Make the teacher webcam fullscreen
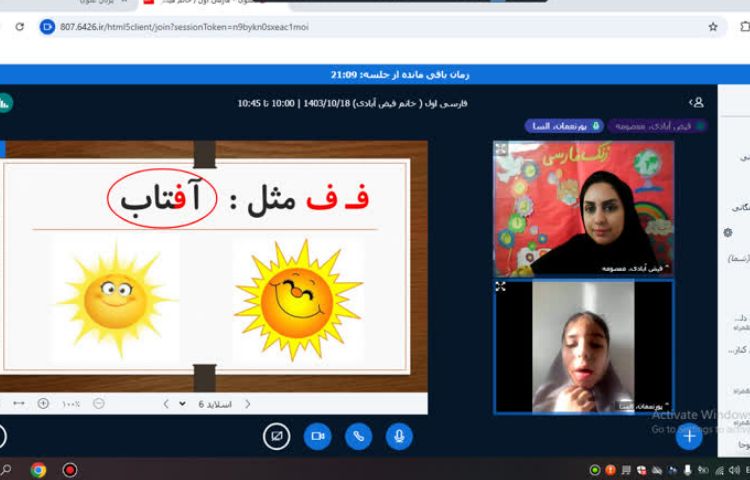Viewport: 750px width, 480px height. tap(501, 149)
